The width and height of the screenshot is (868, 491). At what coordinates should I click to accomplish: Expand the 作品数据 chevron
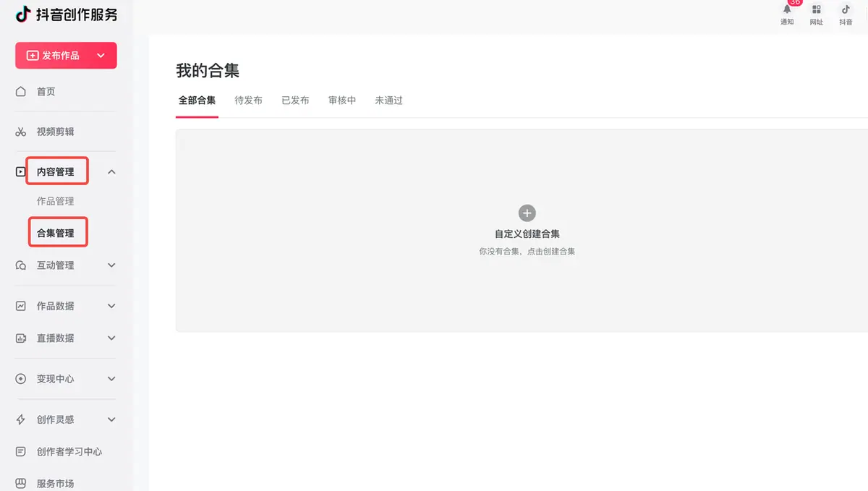pyautogui.click(x=111, y=306)
